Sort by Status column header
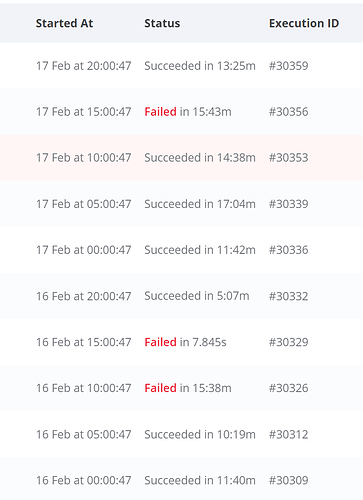 pos(162,23)
